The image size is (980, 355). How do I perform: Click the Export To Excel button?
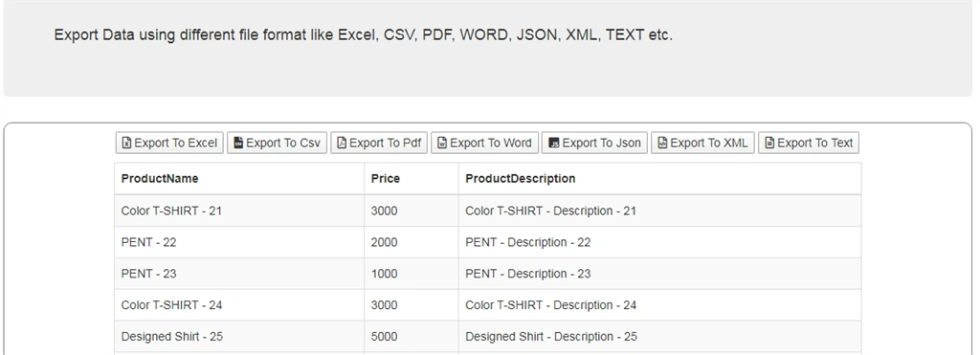tap(169, 143)
